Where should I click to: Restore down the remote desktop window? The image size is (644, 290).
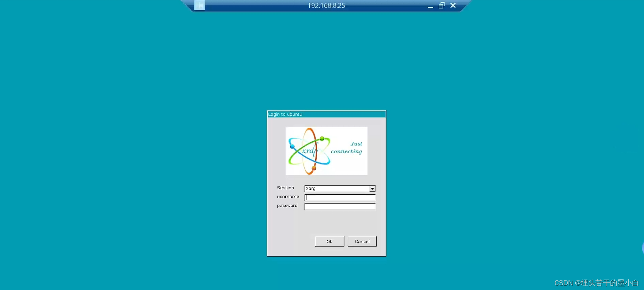(x=442, y=5)
